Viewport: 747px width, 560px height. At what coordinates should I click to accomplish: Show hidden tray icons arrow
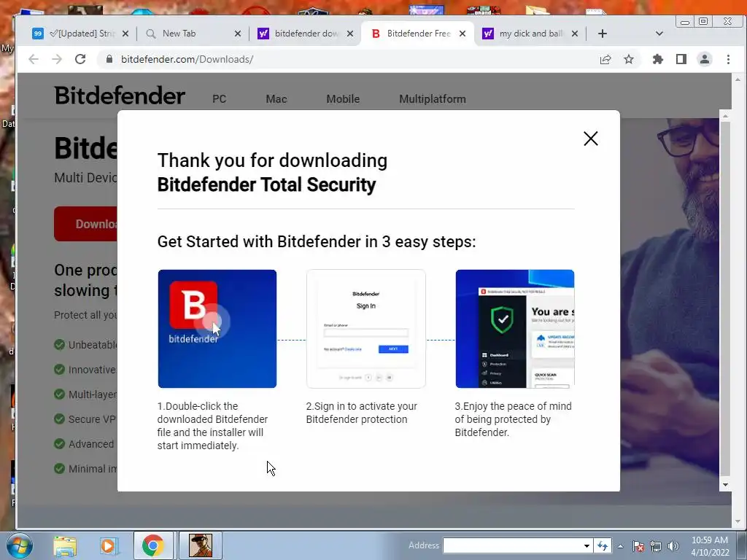(620, 546)
